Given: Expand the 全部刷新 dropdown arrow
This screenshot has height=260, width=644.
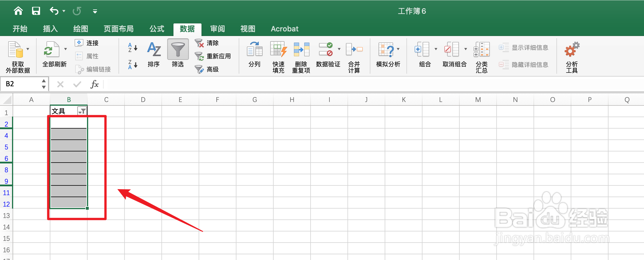Looking at the screenshot, I should click(x=66, y=49).
